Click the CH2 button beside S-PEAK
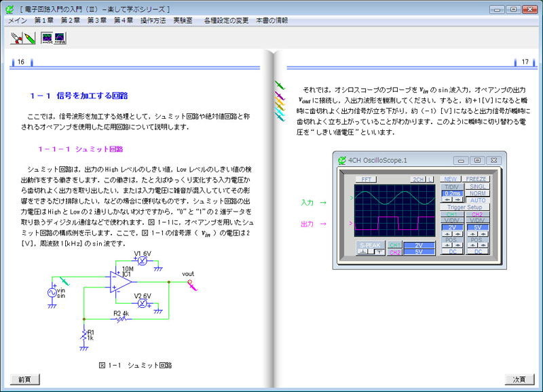 (x=394, y=252)
